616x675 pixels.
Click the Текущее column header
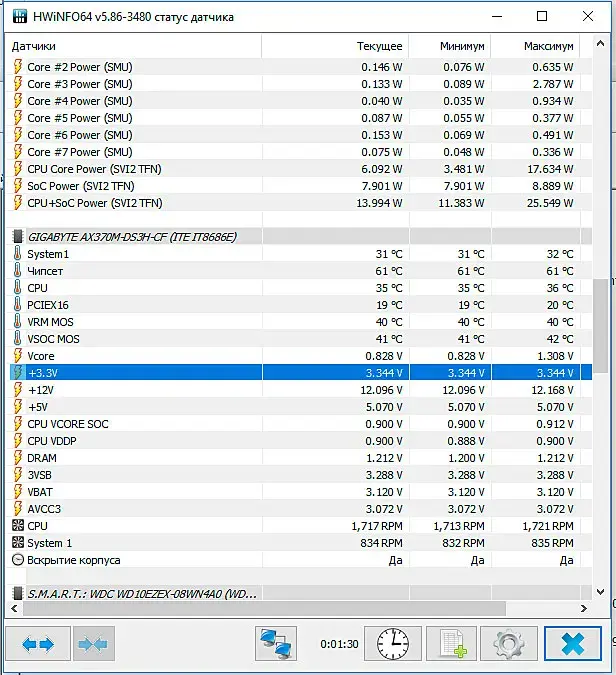click(x=335, y=46)
